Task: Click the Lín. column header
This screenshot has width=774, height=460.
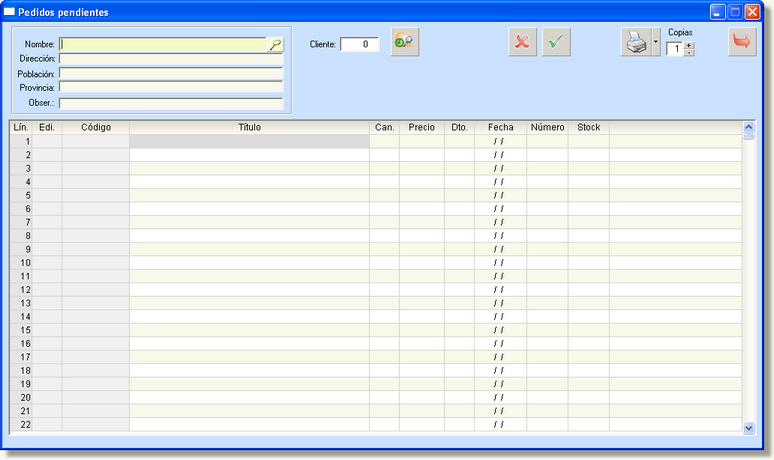Action: (21, 127)
